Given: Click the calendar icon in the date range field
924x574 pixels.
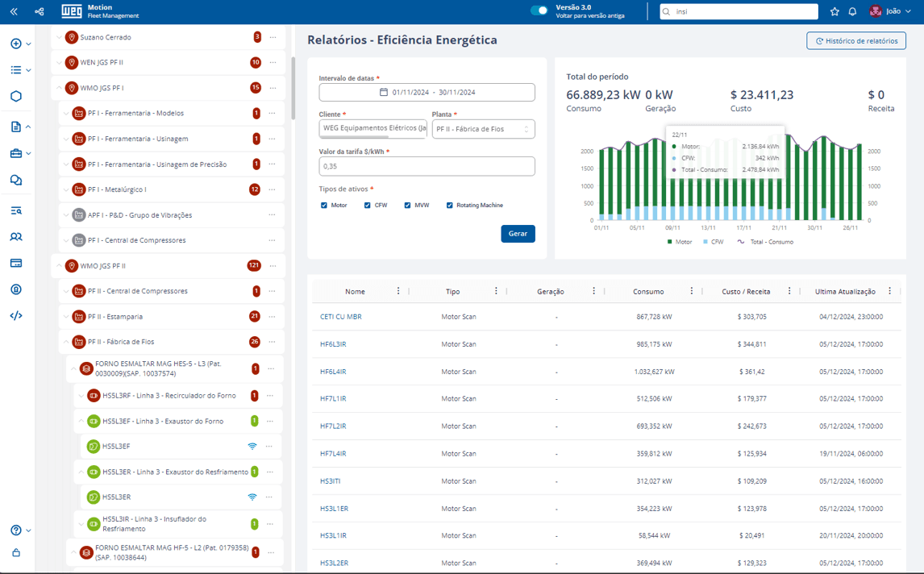Looking at the screenshot, I should point(384,92).
